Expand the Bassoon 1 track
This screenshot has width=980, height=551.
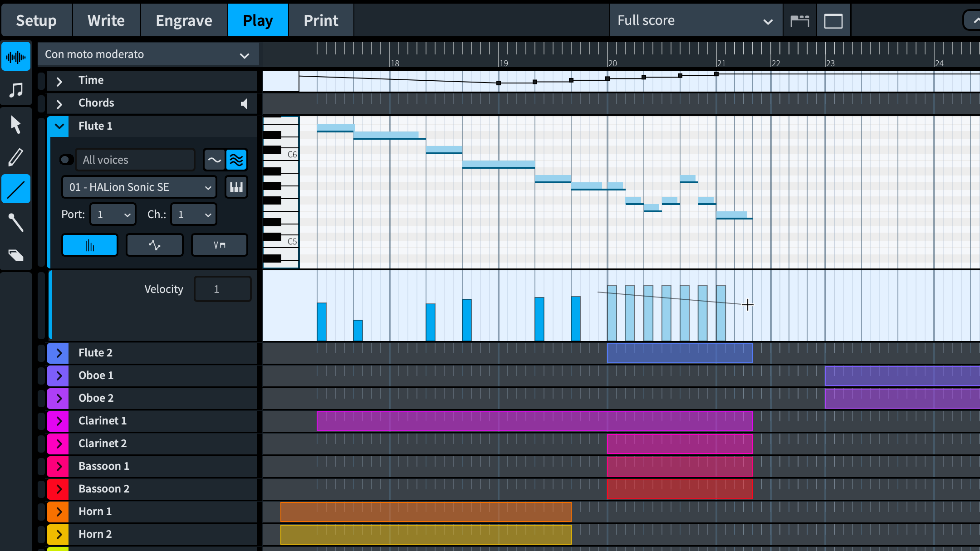coord(59,466)
